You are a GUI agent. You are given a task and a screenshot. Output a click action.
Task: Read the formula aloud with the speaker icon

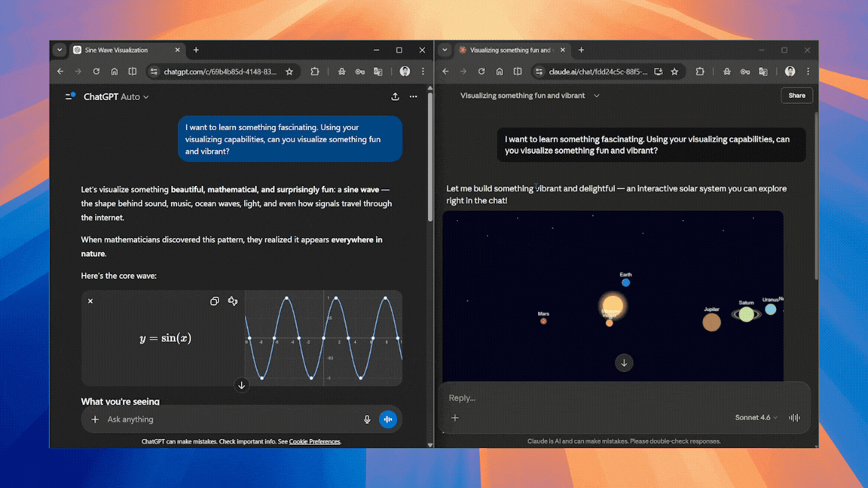pyautogui.click(x=233, y=300)
